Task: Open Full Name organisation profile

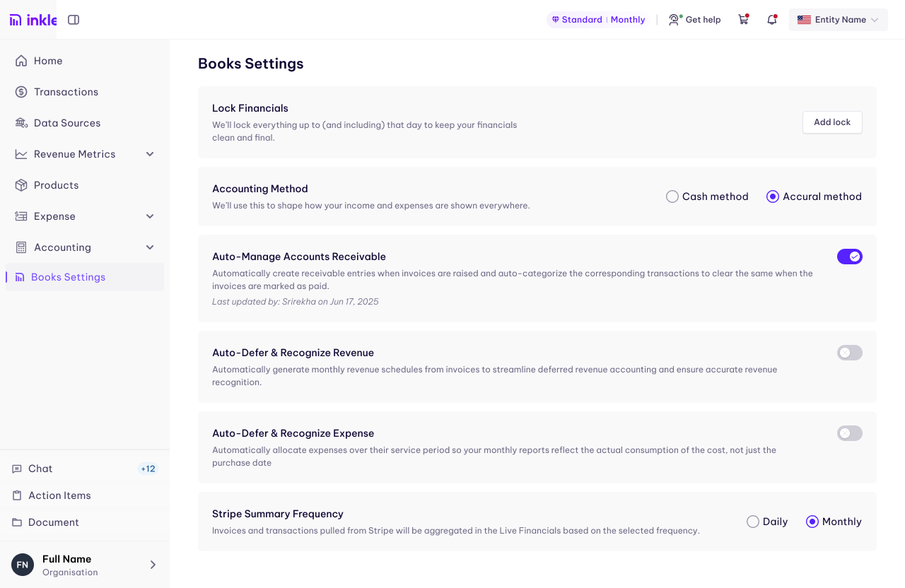Action: pyautogui.click(x=85, y=565)
